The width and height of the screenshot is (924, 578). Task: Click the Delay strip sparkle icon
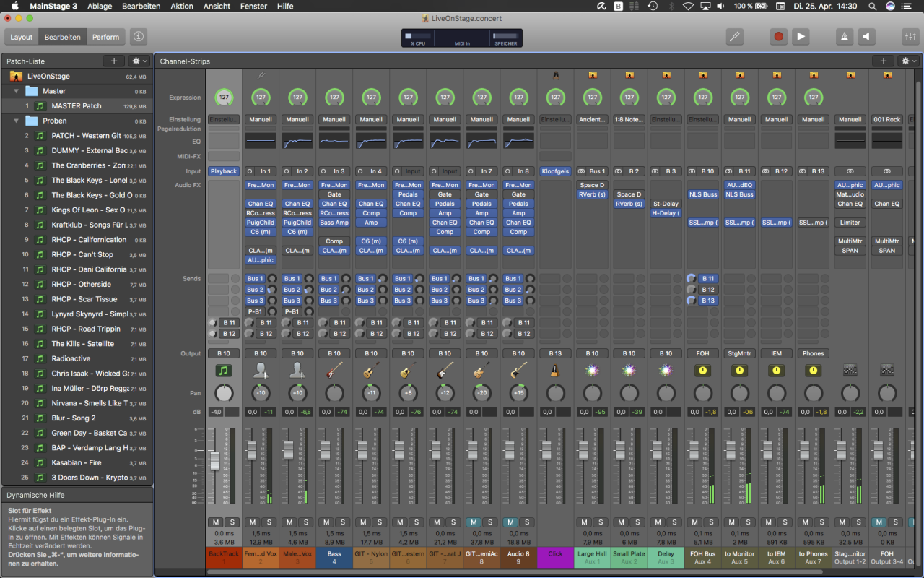[666, 371]
